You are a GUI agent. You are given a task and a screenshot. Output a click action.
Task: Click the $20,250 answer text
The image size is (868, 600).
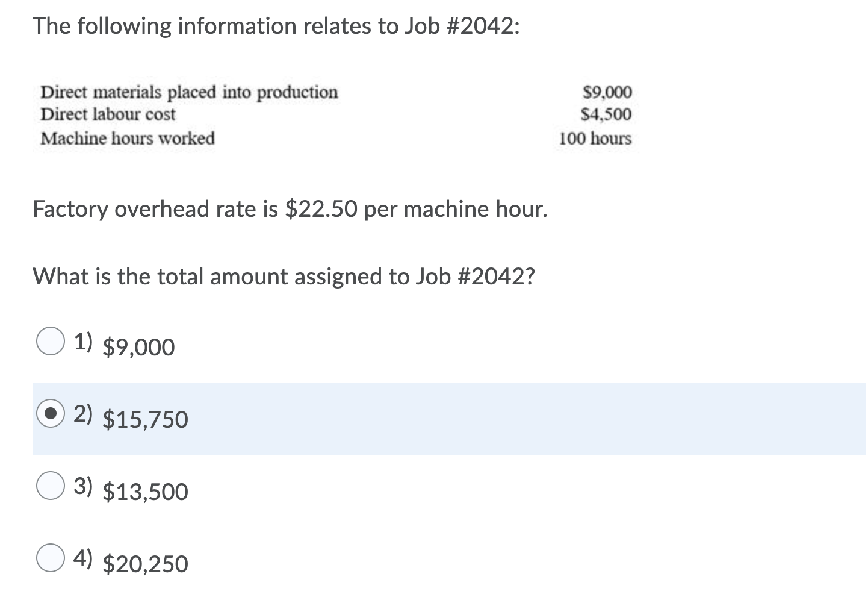tap(146, 564)
